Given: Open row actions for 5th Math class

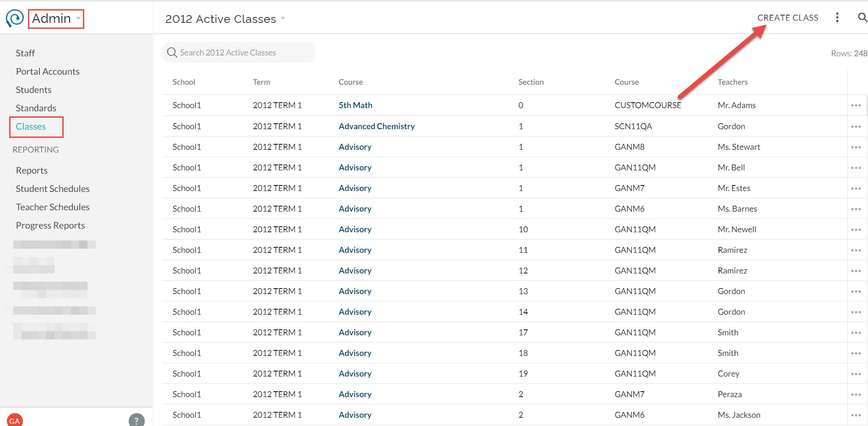Looking at the screenshot, I should tap(856, 105).
